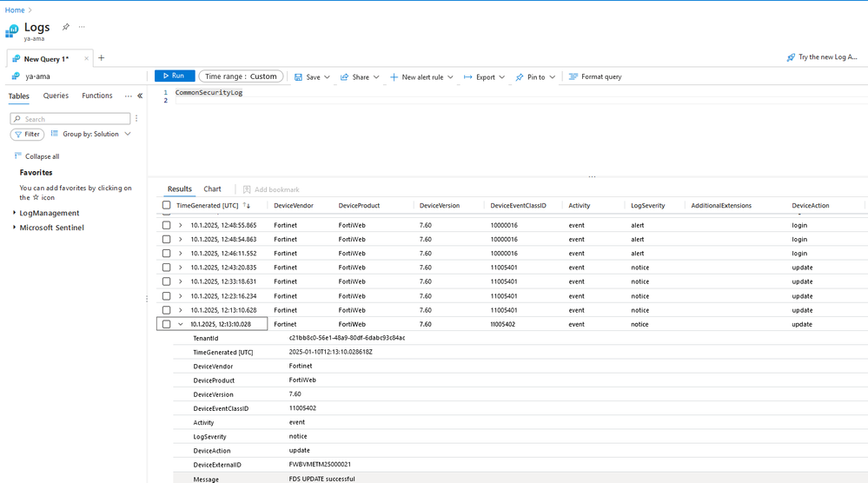Add a new query tab with plus icon
Viewport: 868px width, 483px height.
point(101,58)
